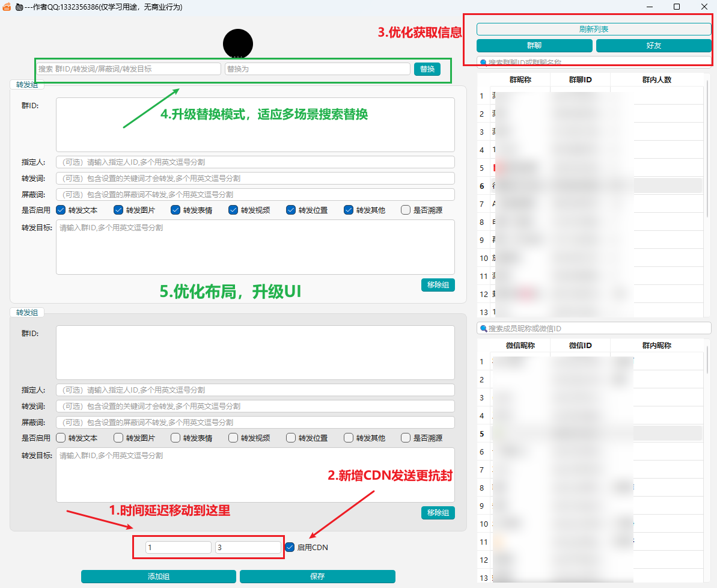Switch to the 群聊 list
Image resolution: width=717 pixels, height=588 pixels.
click(534, 46)
